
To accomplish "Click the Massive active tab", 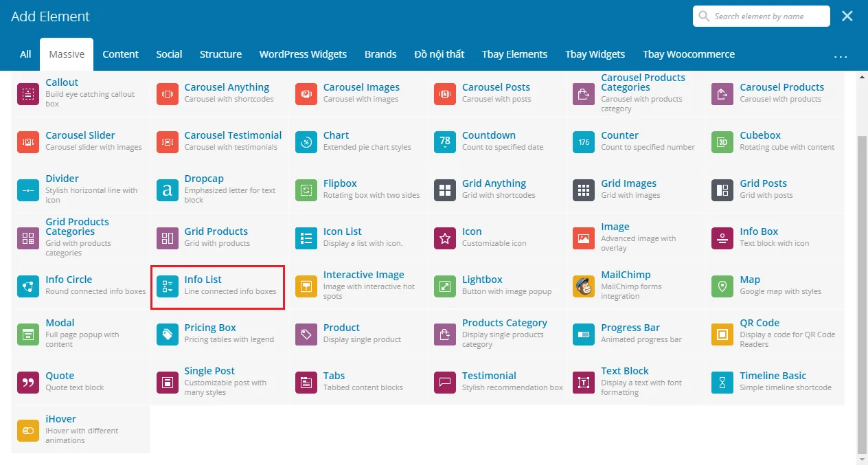I will [x=67, y=54].
